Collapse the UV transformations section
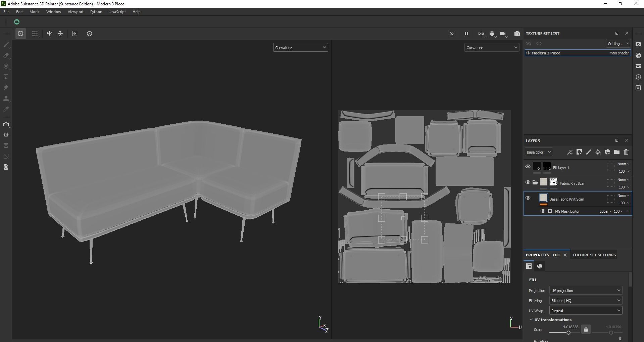Viewport: 644px width, 342px height. click(531, 320)
